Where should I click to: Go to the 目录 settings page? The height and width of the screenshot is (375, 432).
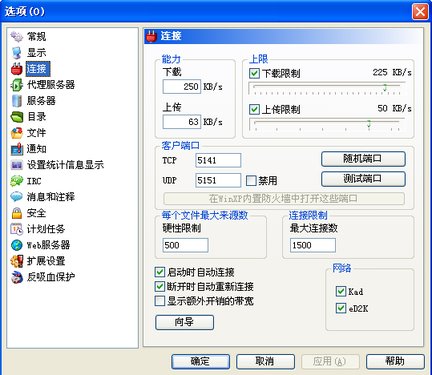[36, 117]
